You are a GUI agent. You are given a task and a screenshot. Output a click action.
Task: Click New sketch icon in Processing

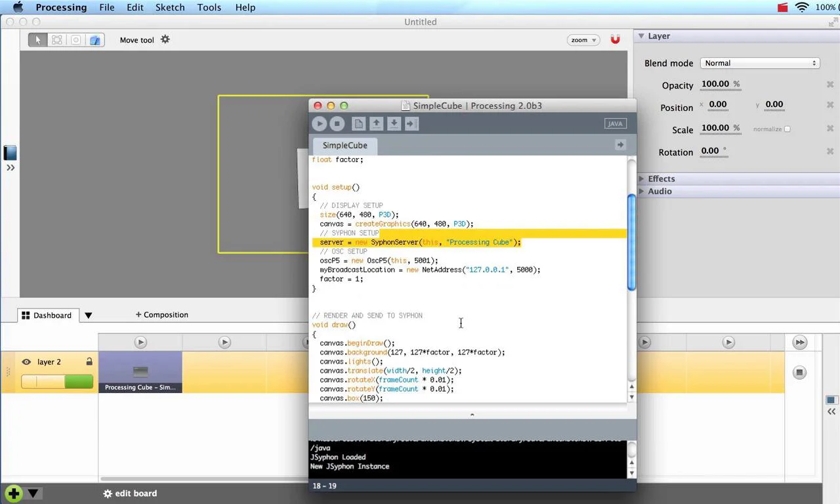point(358,123)
